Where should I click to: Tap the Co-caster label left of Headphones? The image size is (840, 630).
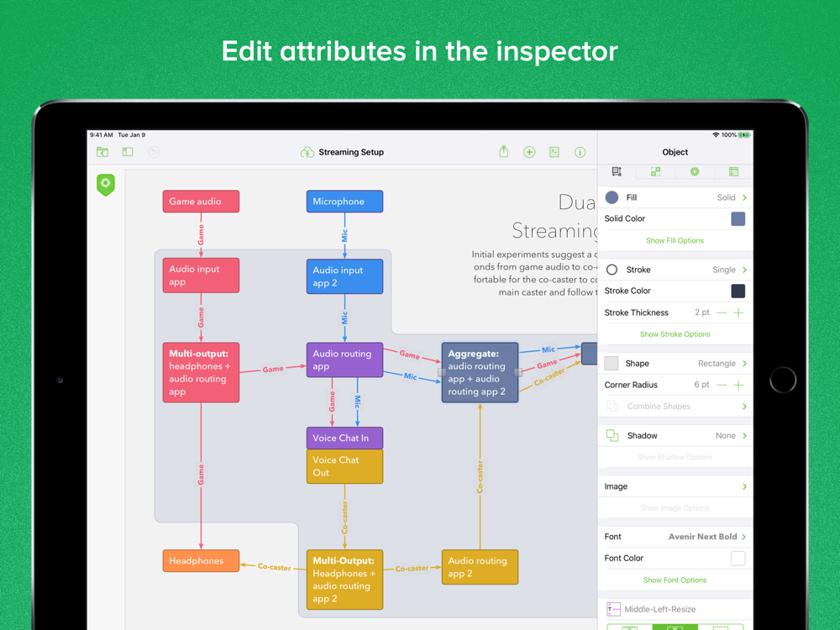(275, 567)
